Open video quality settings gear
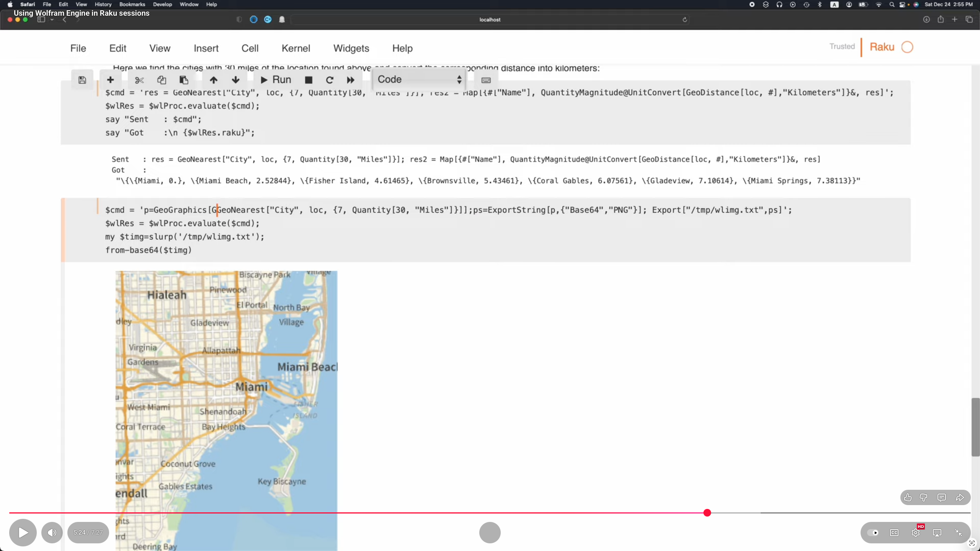The image size is (980, 551). (x=916, y=533)
